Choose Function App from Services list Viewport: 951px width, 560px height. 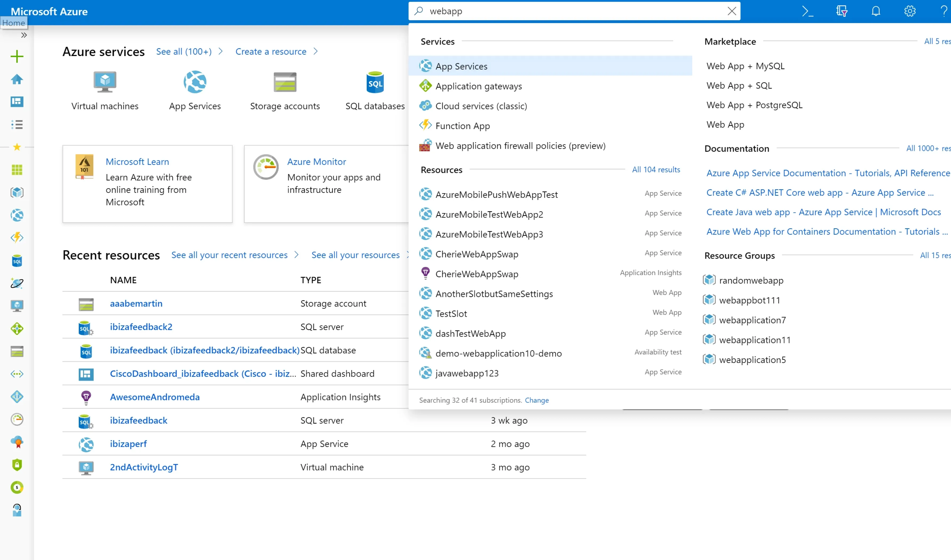462,126
